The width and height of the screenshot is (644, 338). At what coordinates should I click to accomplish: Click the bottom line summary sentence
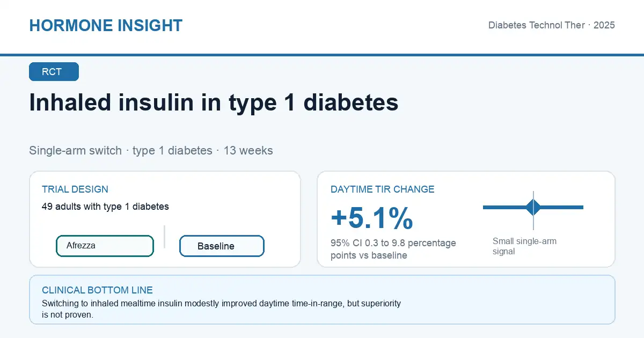pos(221,309)
